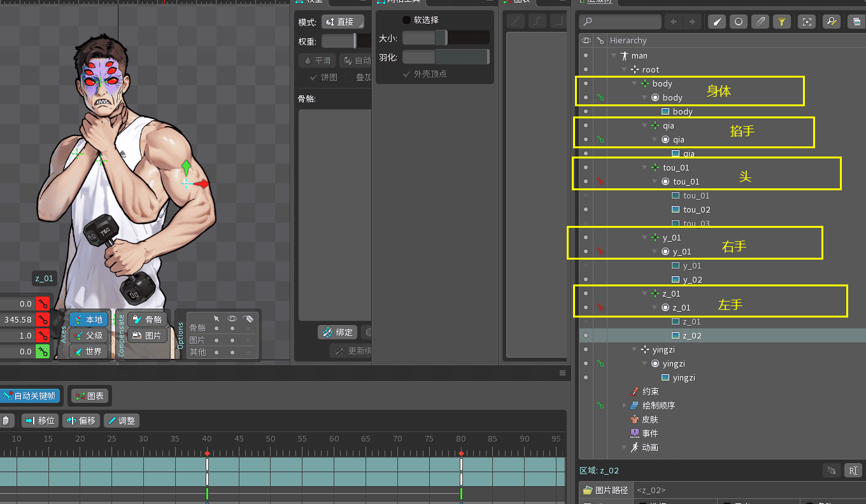Toggle the bones filter in hierarchy toolbar
This screenshot has height=504, width=866.
click(x=718, y=22)
